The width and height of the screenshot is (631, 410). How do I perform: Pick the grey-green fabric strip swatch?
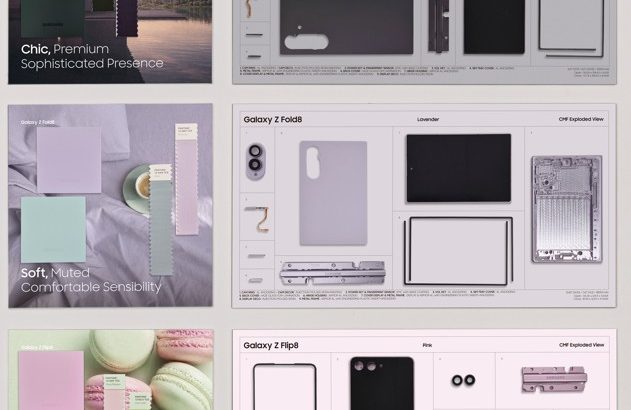pos(161,220)
